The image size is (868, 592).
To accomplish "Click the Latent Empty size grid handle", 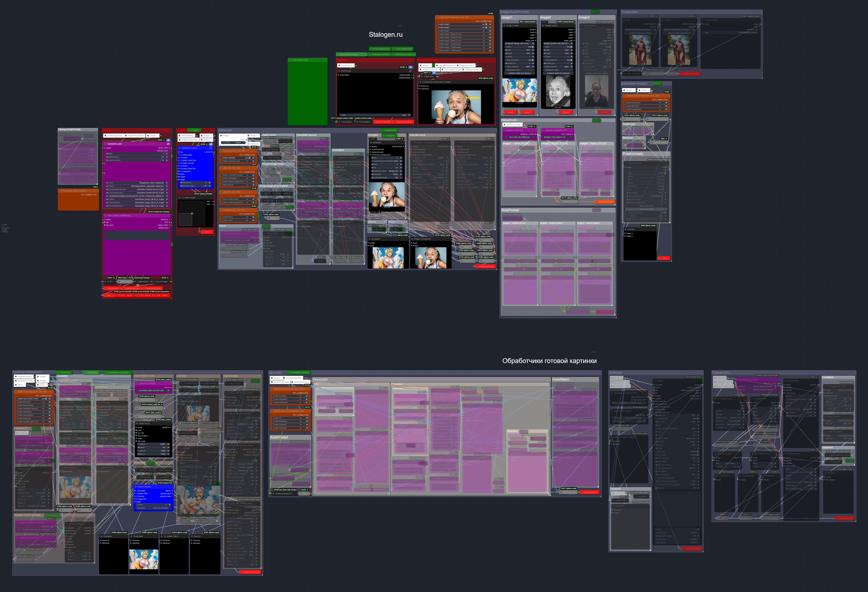I will (192, 213).
